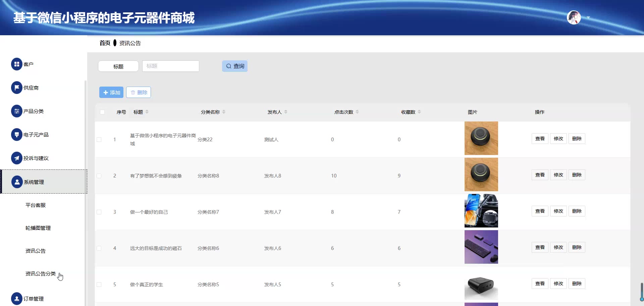
Task: Check the checkbox for row 1
Action: (99, 140)
